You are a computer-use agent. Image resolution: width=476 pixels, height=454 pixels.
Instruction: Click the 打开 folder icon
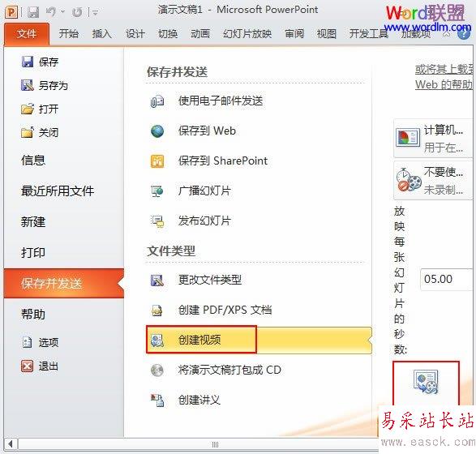(28, 109)
